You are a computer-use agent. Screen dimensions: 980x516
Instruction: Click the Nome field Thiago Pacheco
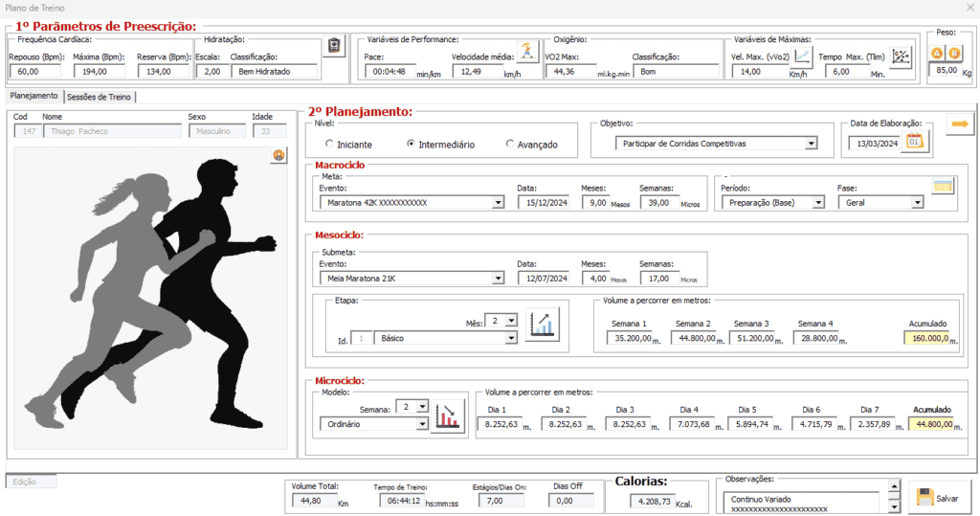click(113, 131)
